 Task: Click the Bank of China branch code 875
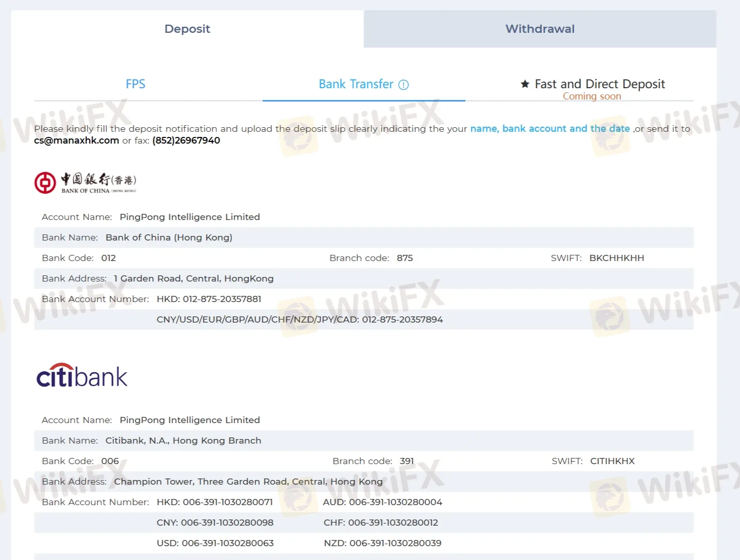click(x=405, y=258)
